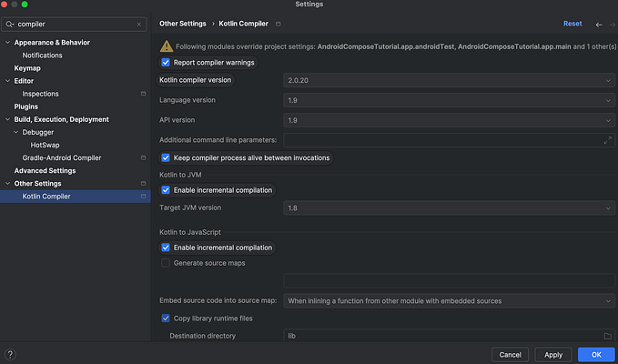Viewport: 618px width, 364px height.
Task: Select Kotlin Compiler in settings tree
Action: (x=46, y=197)
